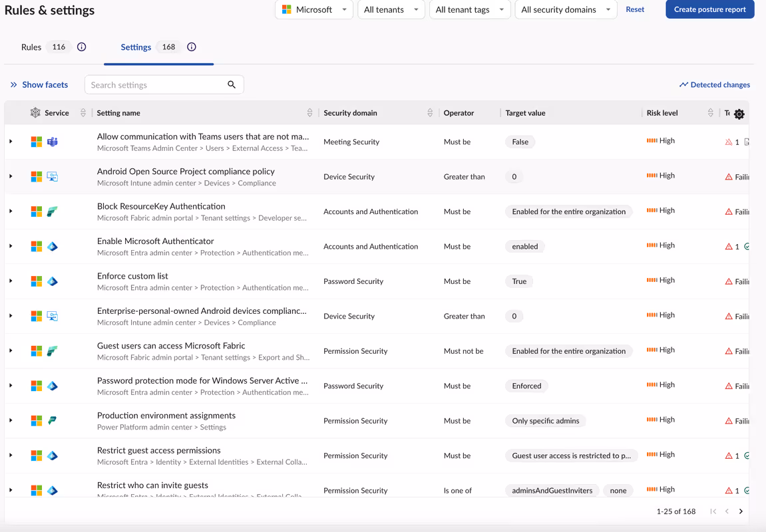Click the info icon next to Settings 168

click(x=192, y=47)
